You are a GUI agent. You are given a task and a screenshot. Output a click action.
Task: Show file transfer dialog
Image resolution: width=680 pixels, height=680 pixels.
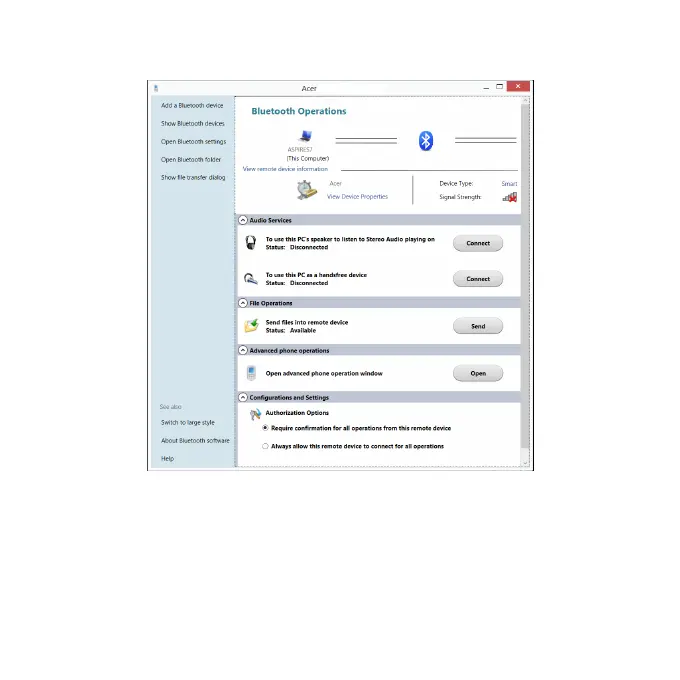click(193, 177)
